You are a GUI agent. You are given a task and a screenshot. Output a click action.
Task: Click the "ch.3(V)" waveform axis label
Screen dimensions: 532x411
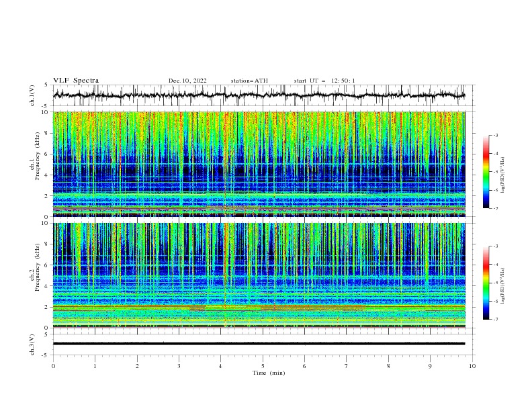(x=32, y=345)
